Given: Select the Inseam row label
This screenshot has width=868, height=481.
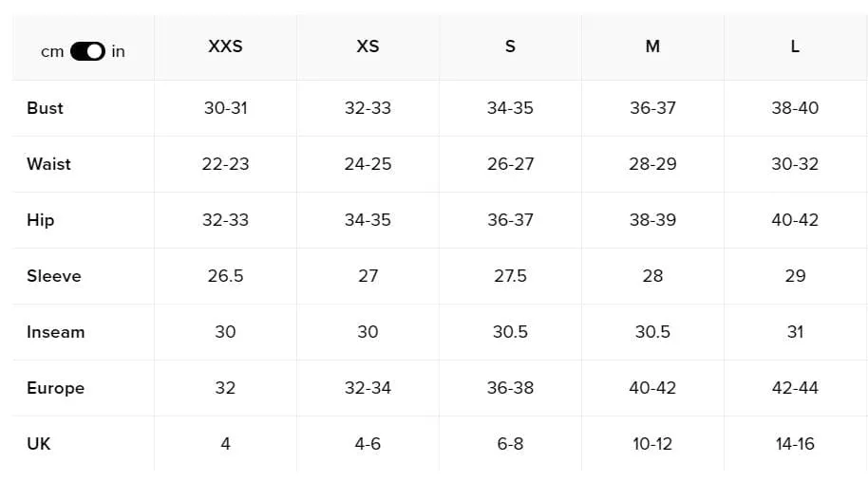Looking at the screenshot, I should (55, 332).
